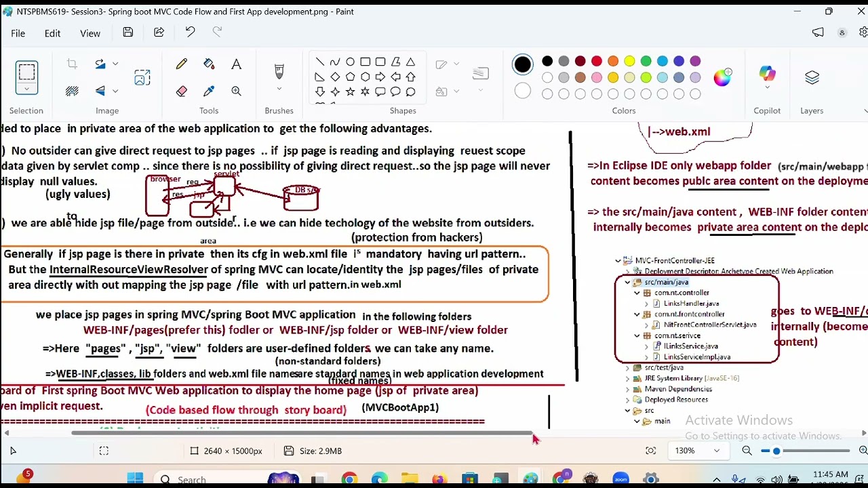Screen dimensions: 868x488
Task: Expand the Flip options arrow
Action: coord(115,91)
